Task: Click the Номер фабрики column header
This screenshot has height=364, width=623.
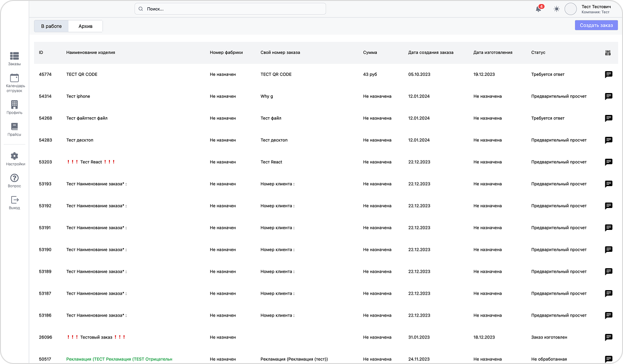Action: [x=226, y=52]
